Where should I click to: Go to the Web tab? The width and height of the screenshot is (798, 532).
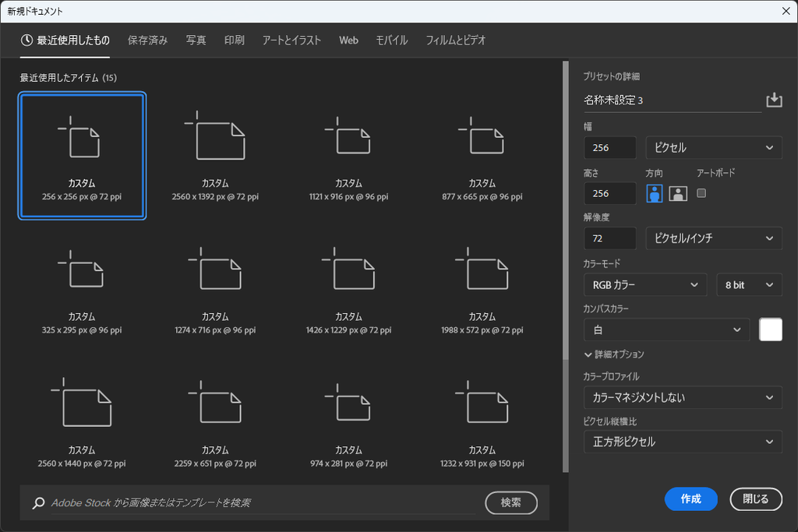[348, 41]
